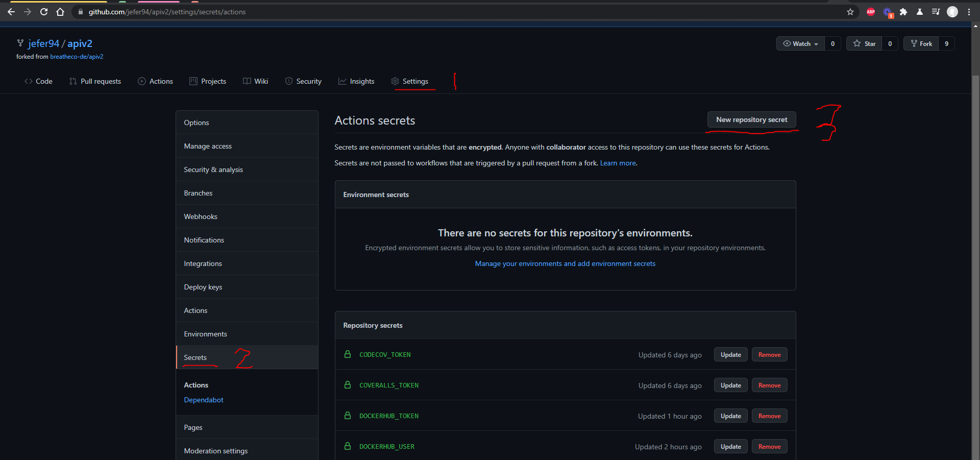The height and width of the screenshot is (460, 980).
Task: Go back with browser back arrow
Action: coord(11,12)
